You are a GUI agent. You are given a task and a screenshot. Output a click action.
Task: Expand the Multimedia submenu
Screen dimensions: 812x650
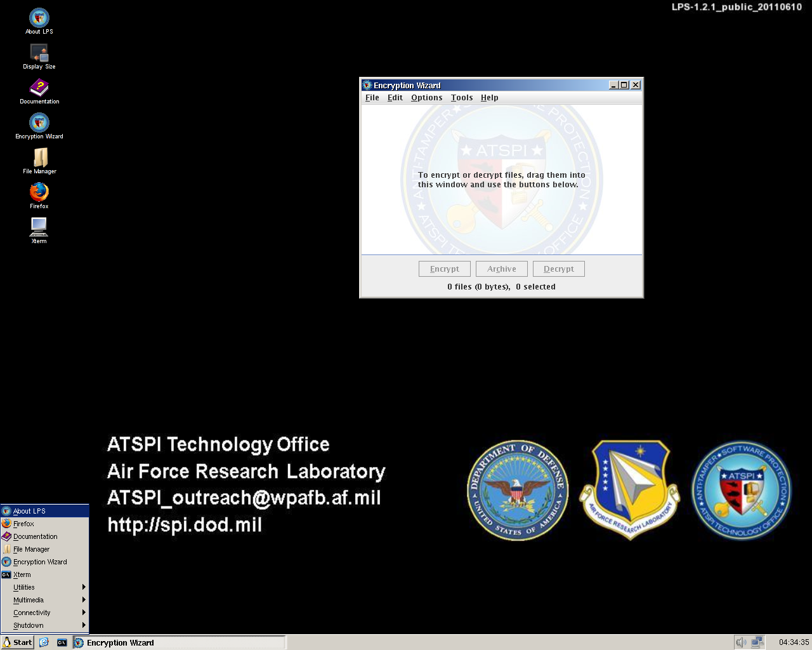[44, 600]
